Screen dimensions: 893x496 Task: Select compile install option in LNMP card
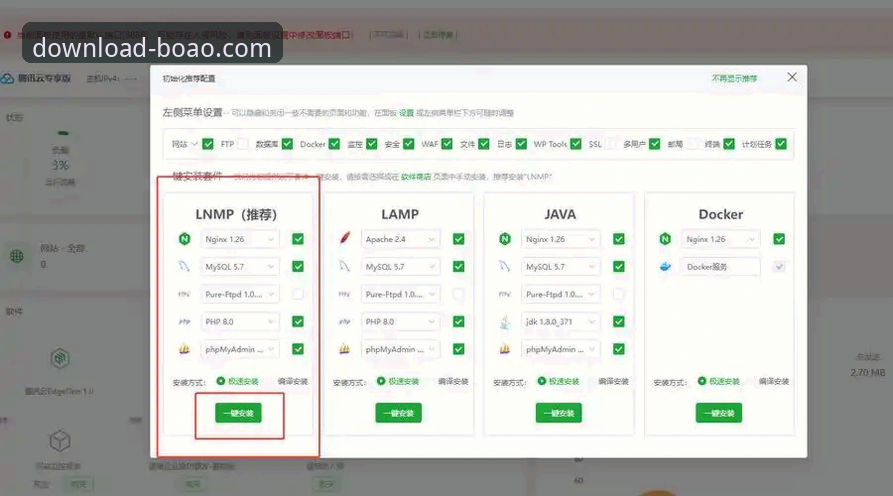pos(293,382)
